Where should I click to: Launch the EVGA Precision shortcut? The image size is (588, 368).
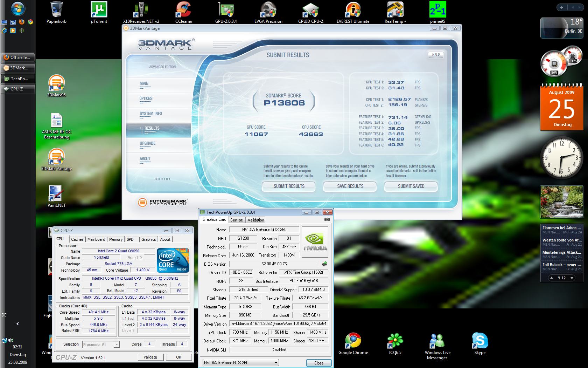(x=268, y=12)
